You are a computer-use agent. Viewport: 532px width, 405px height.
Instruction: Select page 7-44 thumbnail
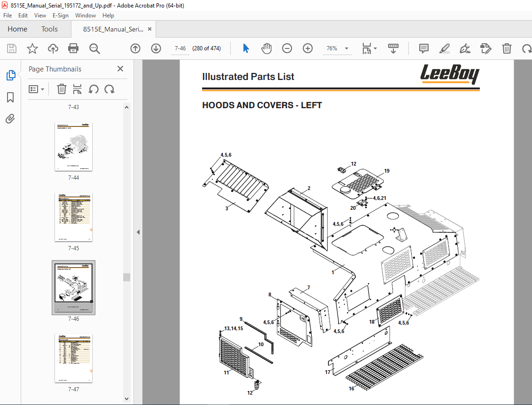pyautogui.click(x=73, y=147)
